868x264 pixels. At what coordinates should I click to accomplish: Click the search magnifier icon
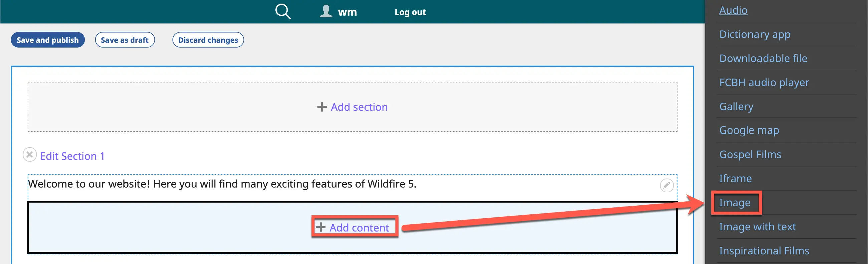[283, 11]
